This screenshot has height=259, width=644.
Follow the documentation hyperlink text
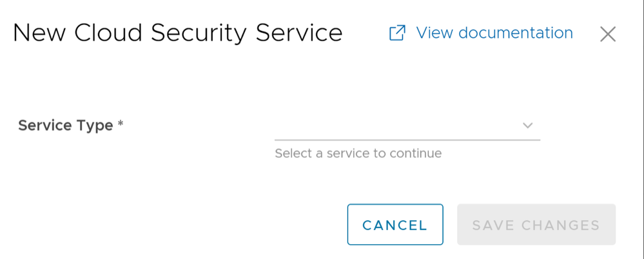click(494, 33)
